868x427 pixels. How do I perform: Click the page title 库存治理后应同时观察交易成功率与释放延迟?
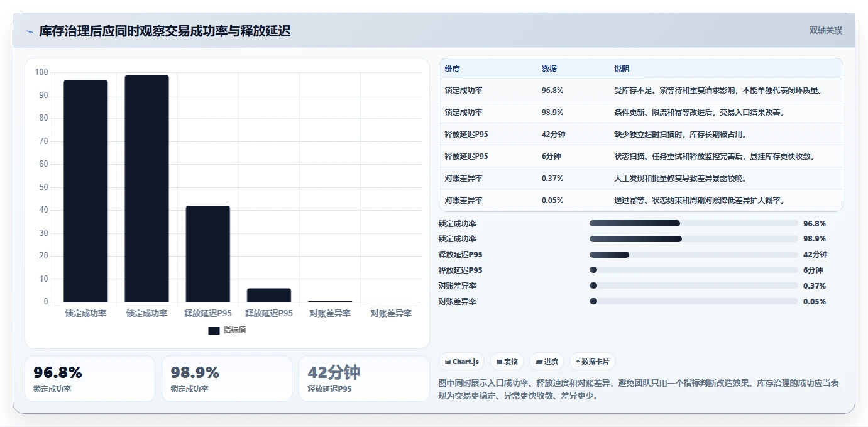[165, 31]
